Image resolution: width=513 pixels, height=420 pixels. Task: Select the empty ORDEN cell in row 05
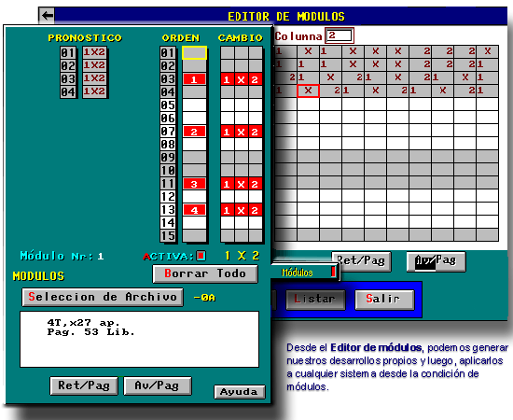(x=194, y=105)
